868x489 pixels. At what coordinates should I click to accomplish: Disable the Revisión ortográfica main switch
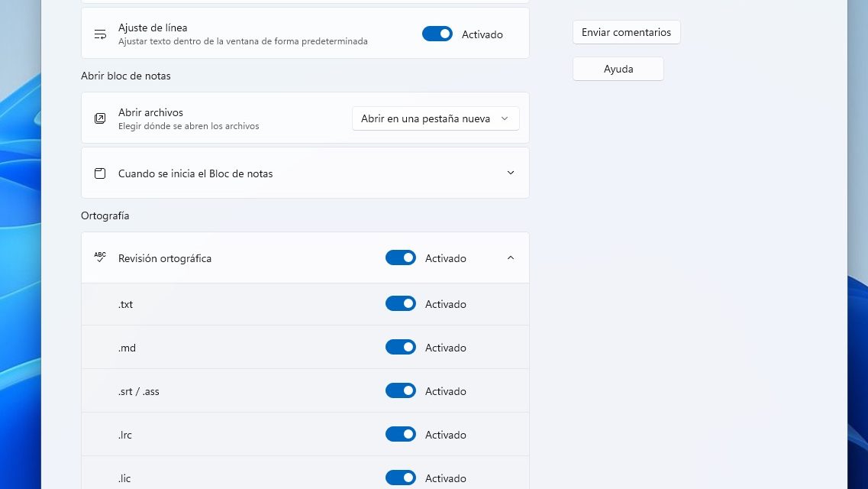401,257
